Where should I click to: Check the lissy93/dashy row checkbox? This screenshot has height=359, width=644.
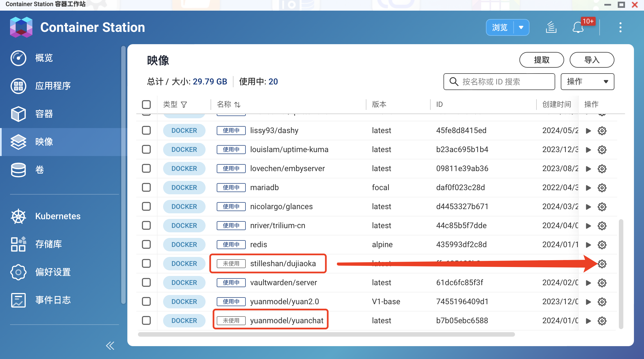click(146, 130)
